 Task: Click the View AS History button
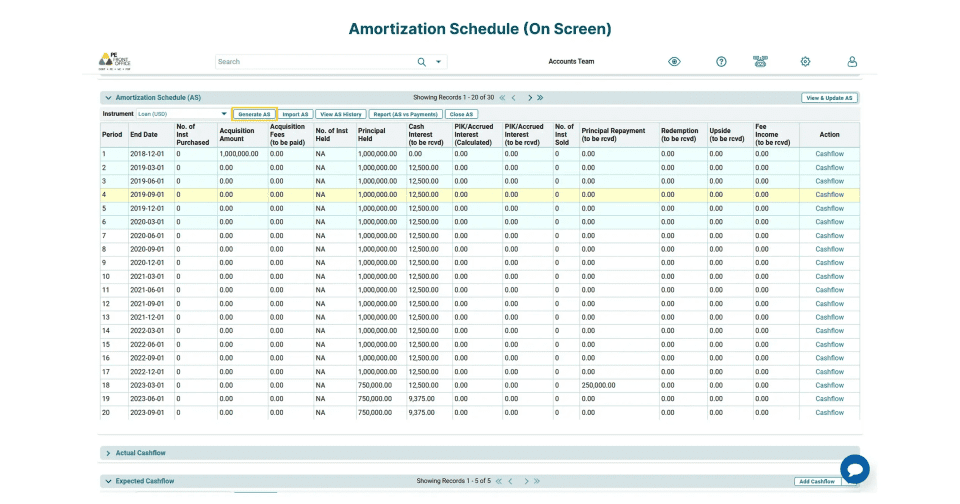point(340,114)
